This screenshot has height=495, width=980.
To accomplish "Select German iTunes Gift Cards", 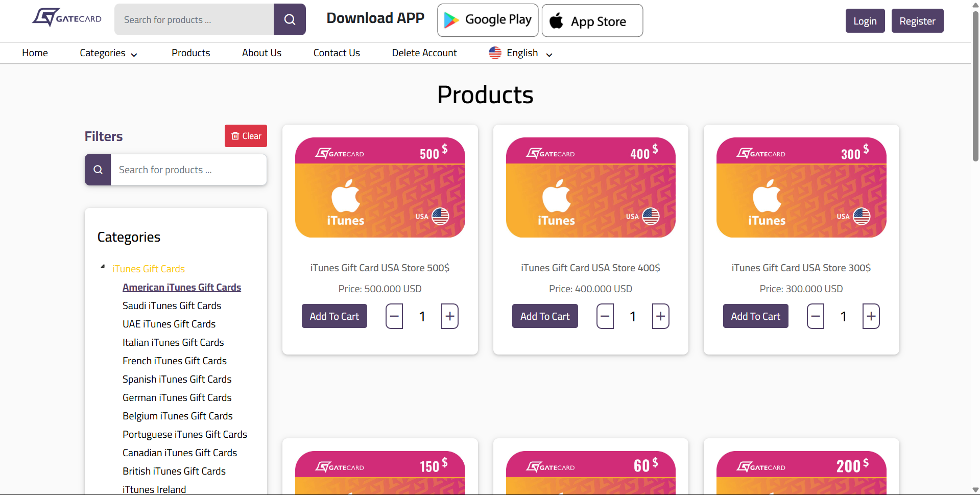I will point(177,397).
